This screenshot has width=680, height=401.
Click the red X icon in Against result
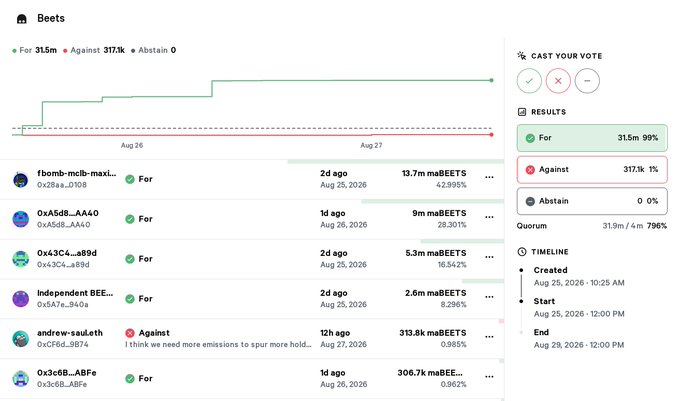pyautogui.click(x=530, y=170)
